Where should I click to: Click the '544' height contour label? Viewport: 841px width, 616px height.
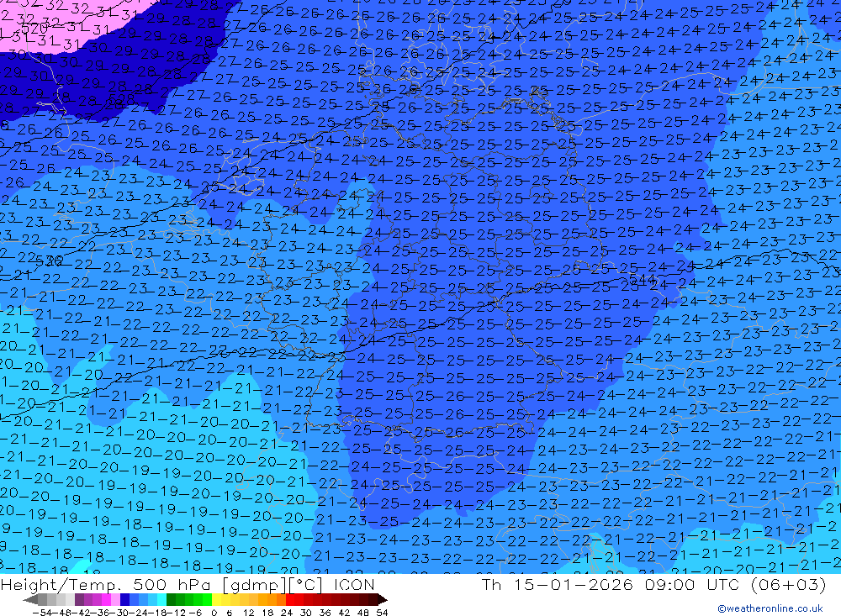[643, 279]
